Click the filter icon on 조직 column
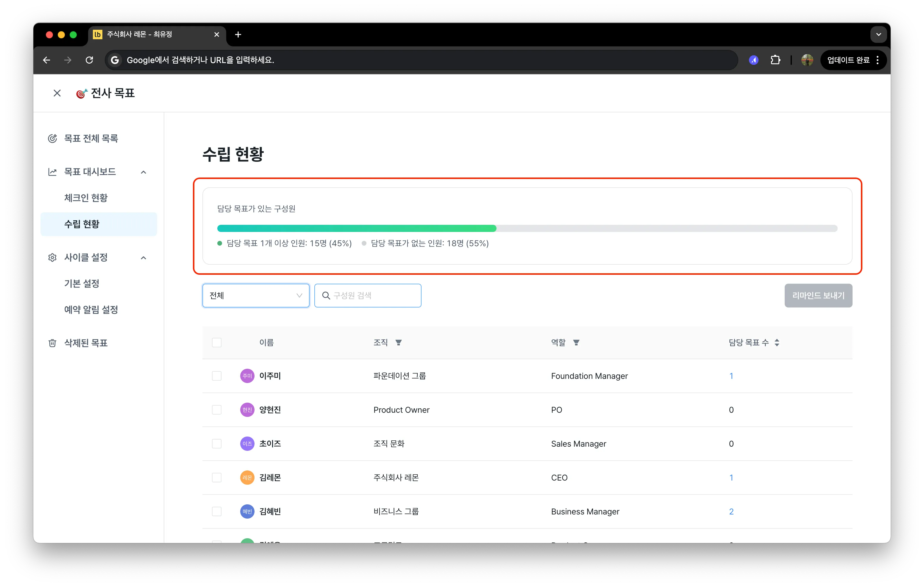This screenshot has height=587, width=924. [398, 342]
